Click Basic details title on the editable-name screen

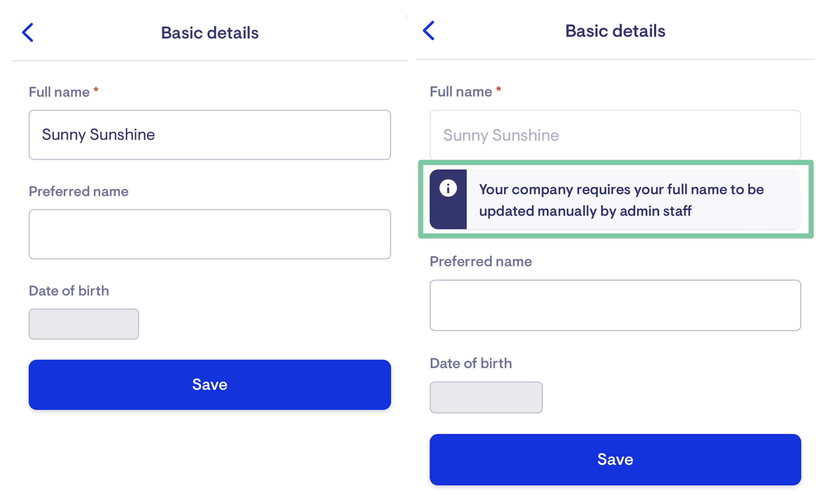pyautogui.click(x=209, y=33)
